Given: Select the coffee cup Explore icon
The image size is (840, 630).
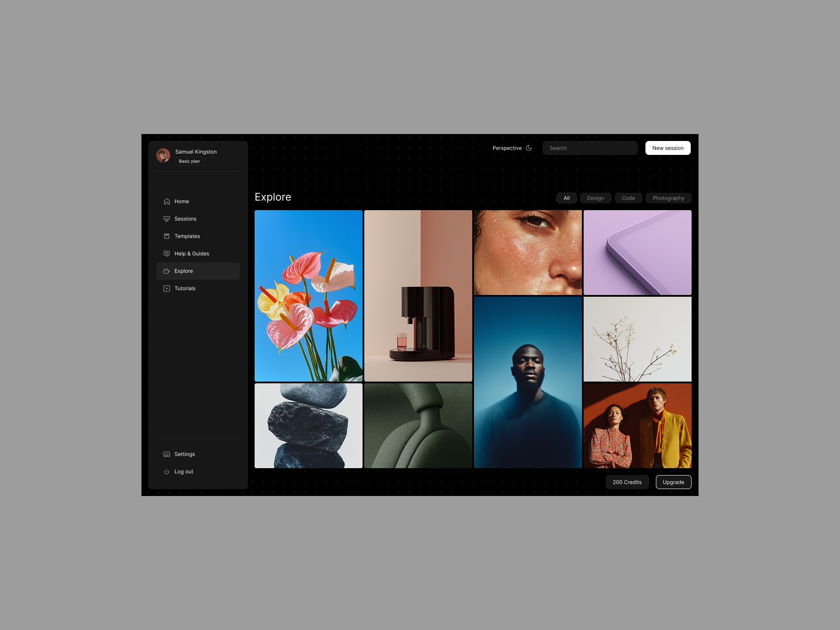Looking at the screenshot, I should click(167, 271).
